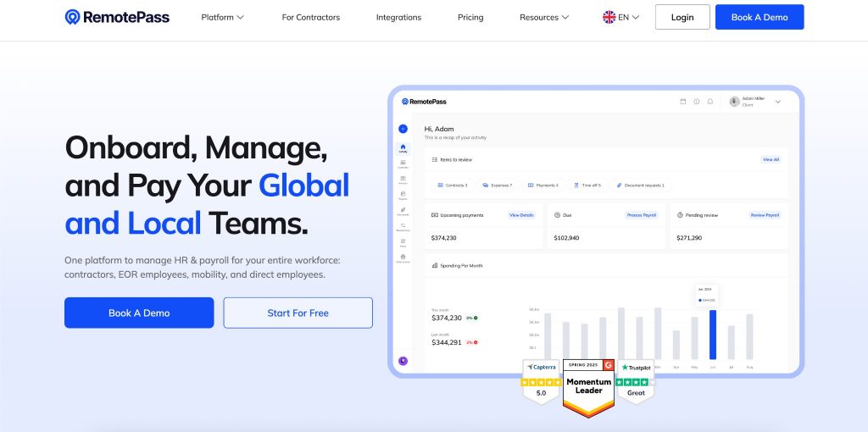Click the Login button
868x432 pixels.
point(682,17)
